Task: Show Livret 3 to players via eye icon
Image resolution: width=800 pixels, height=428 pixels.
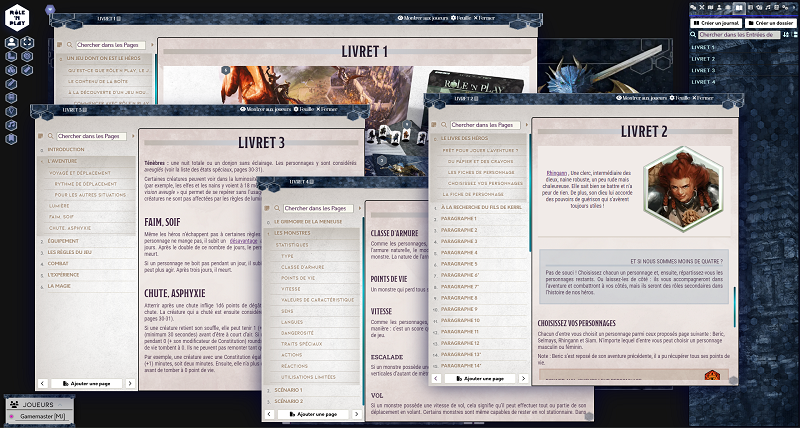Action: click(x=244, y=108)
